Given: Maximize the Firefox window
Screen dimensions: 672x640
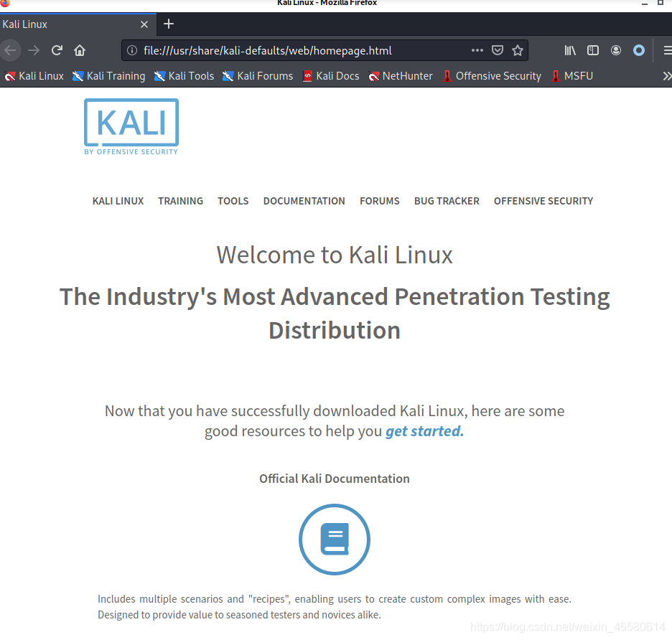Looking at the screenshot, I should point(661,3).
